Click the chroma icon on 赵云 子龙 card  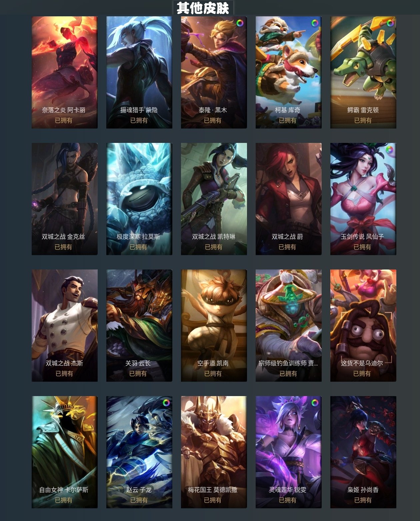(166, 403)
